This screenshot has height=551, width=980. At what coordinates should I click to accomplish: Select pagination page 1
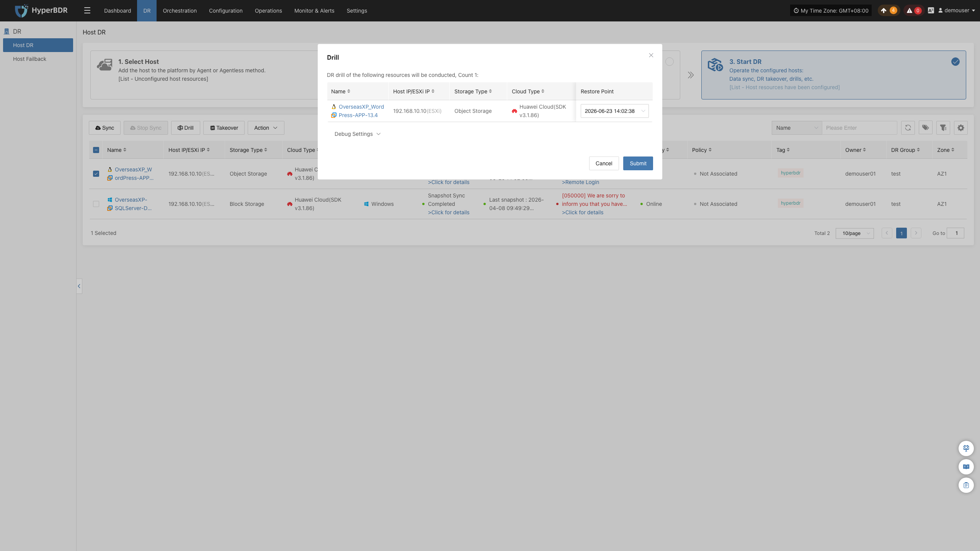(x=901, y=233)
